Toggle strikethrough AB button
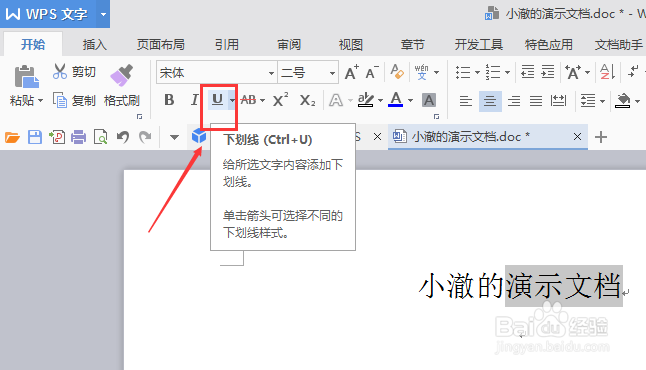 248,100
